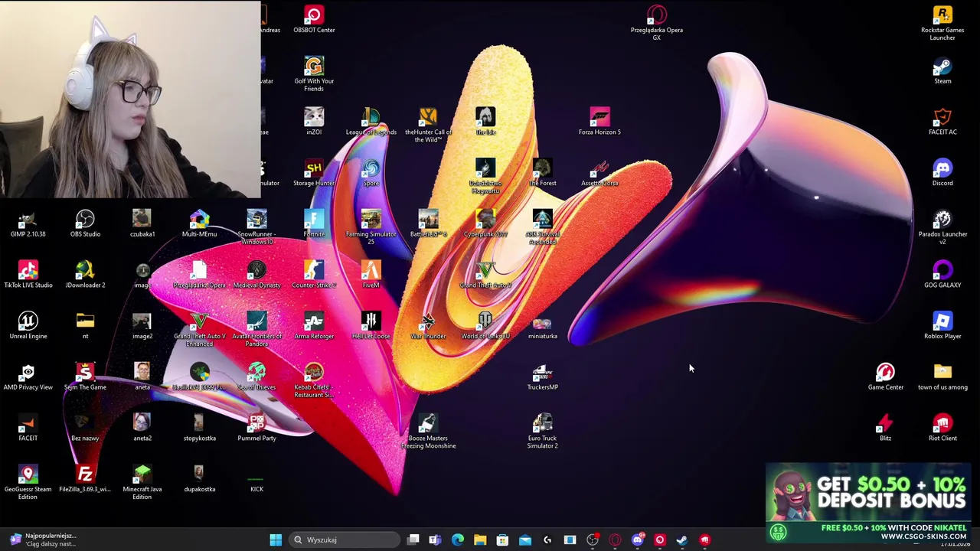Screen dimensions: 980x551
Task: Open GeoGuessr Steam Edition shortcut
Action: (28, 483)
